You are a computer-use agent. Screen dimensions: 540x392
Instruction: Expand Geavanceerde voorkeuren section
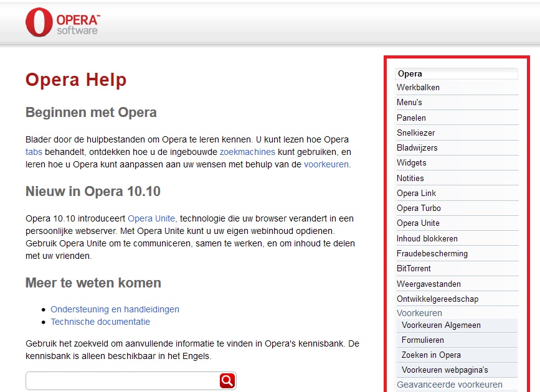tap(449, 385)
